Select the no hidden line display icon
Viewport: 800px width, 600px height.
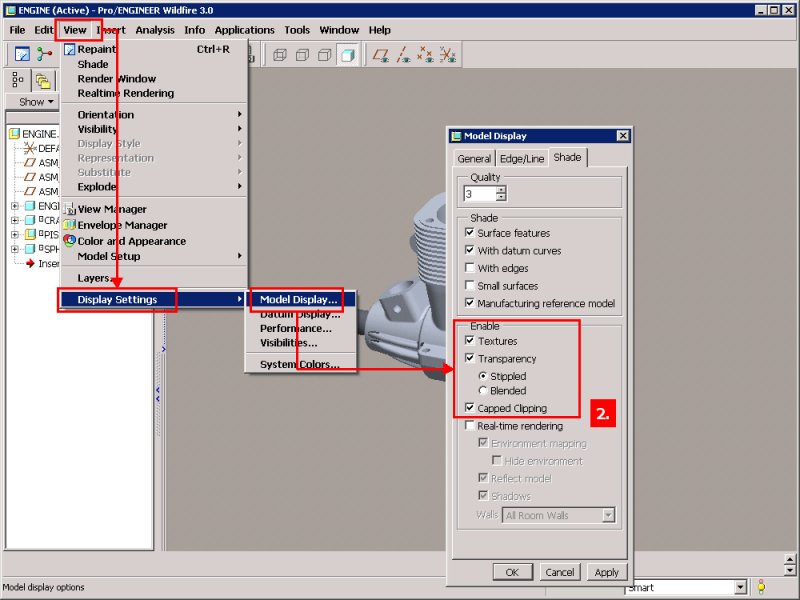coord(324,55)
